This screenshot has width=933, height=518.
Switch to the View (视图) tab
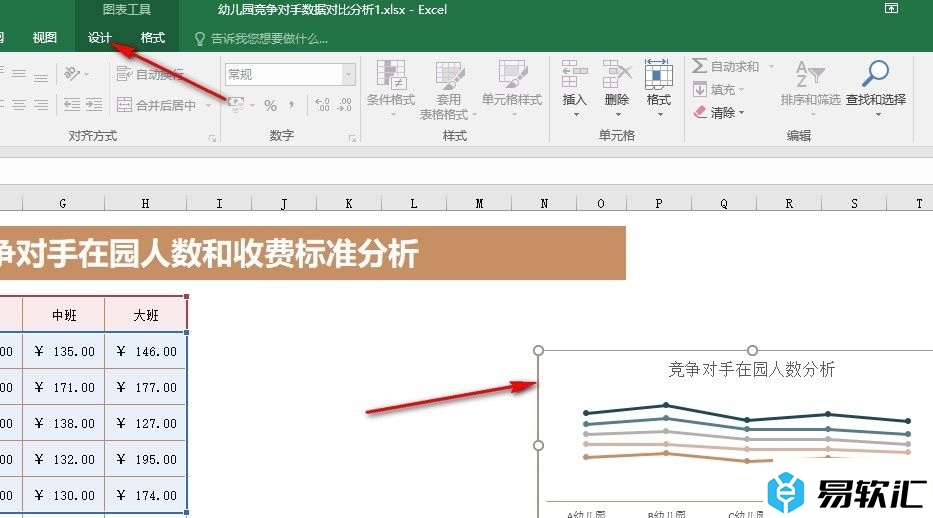point(45,38)
